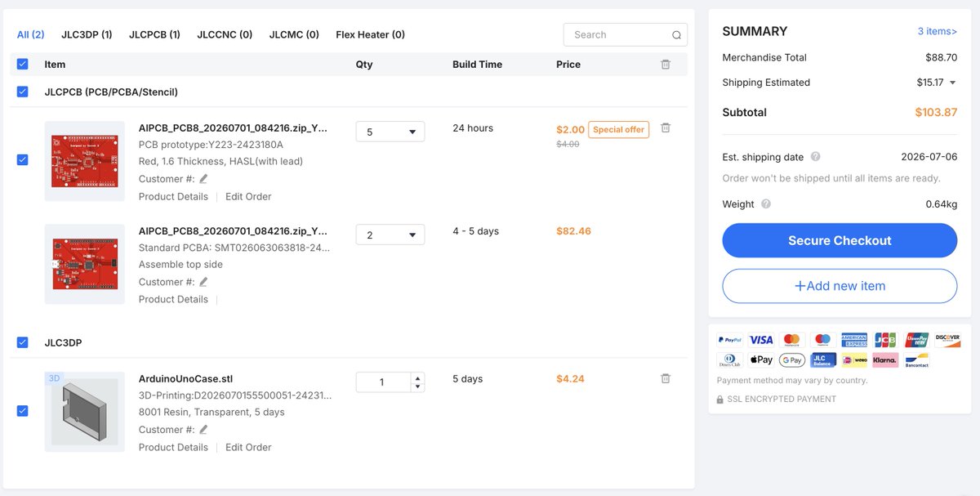
Task: Delete the ArduinoUnoCase.stl item via trash icon
Action: click(666, 378)
